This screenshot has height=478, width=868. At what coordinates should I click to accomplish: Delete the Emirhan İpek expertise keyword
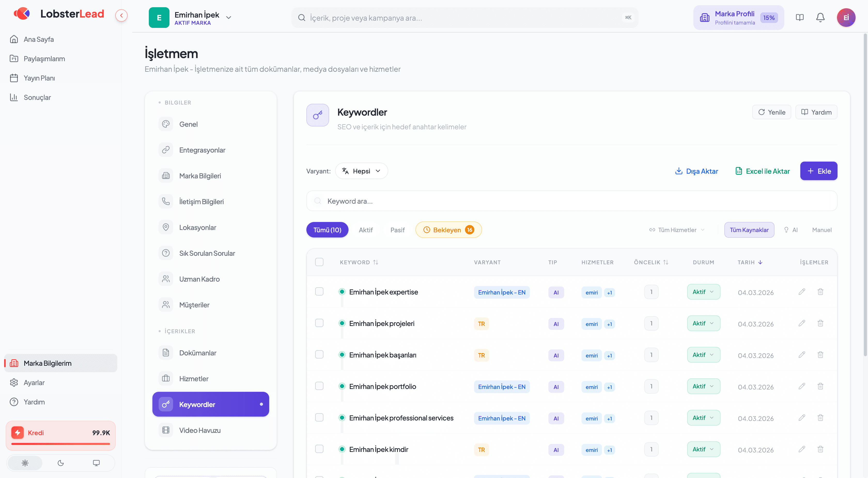tap(820, 291)
